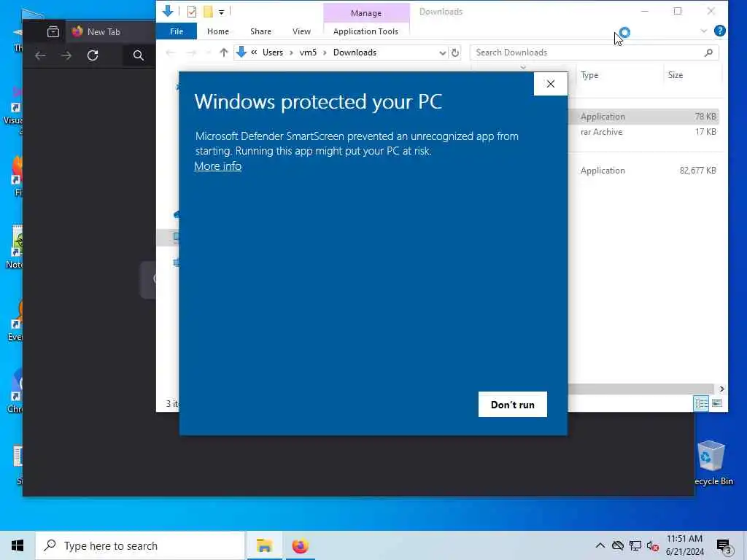Click the vm5 breadcrumb in address bar
The height and width of the screenshot is (560, 747).
308,52
